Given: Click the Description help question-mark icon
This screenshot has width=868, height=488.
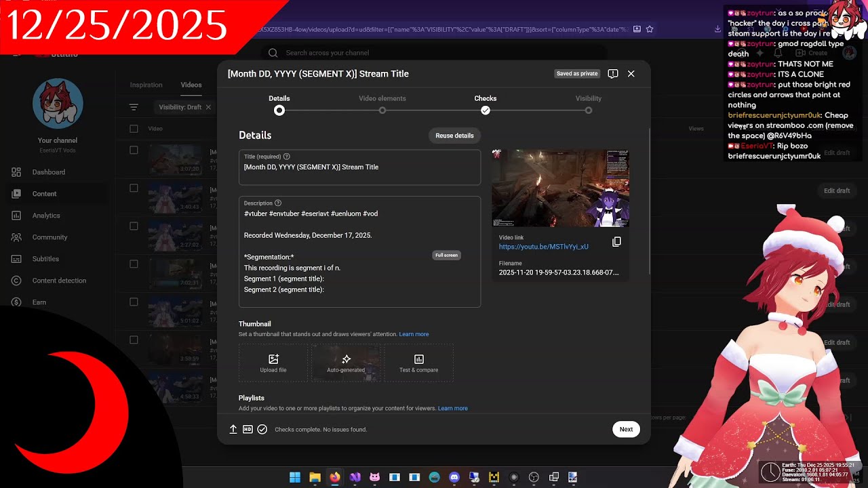Looking at the screenshot, I should (x=278, y=203).
